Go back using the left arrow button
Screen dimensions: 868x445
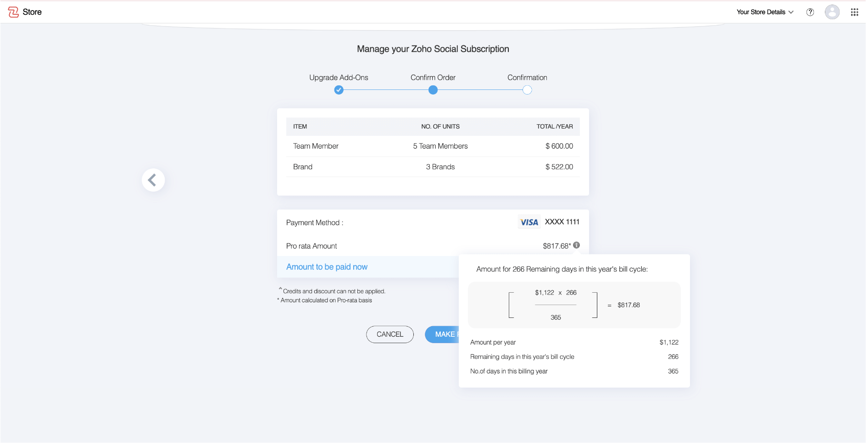[153, 180]
